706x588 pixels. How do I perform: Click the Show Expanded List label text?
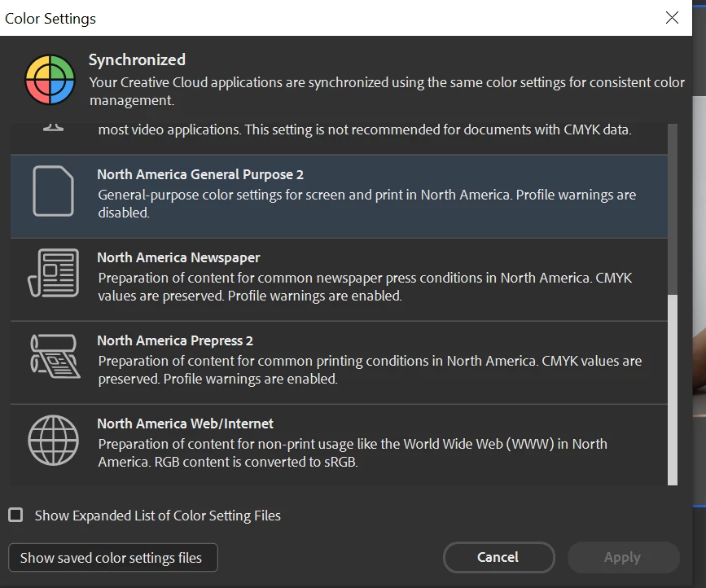tap(158, 516)
